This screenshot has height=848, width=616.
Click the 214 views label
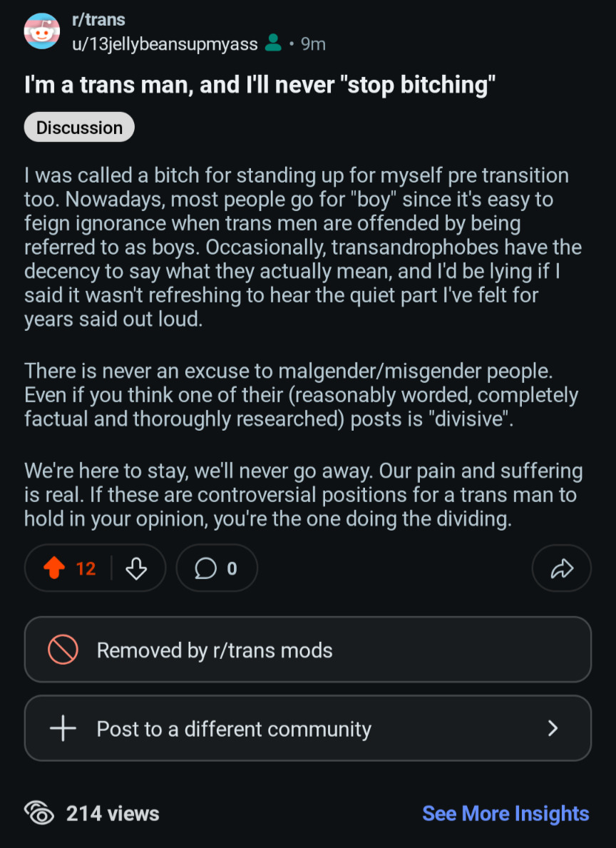tap(113, 814)
